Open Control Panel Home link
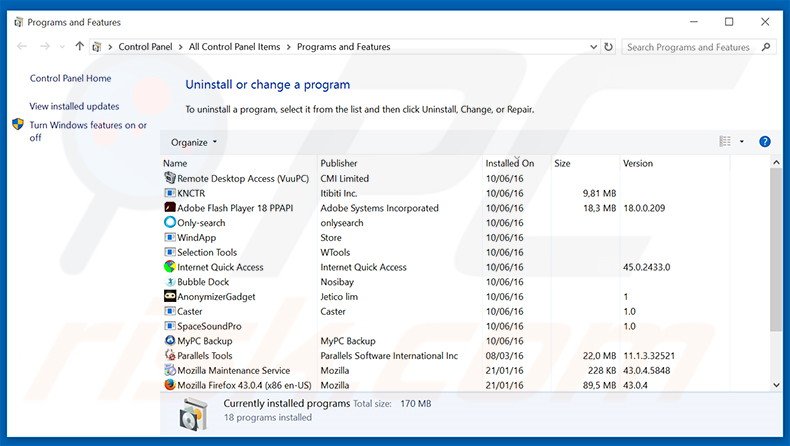 [70, 78]
